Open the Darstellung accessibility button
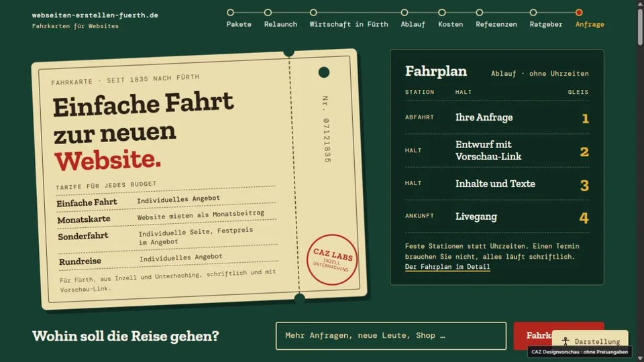The height and width of the screenshot is (362, 644). (590, 341)
